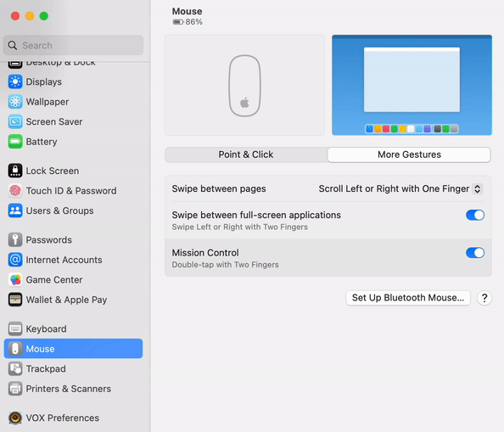This screenshot has width=504, height=432.
Task: Click the Mouse icon in the sidebar
Action: click(x=15, y=349)
